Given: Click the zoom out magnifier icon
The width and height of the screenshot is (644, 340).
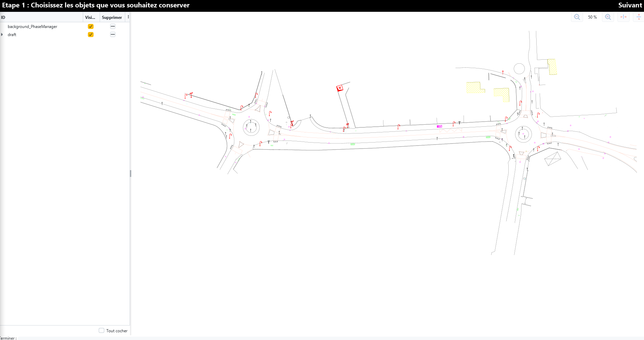Looking at the screenshot, I should click(577, 17).
